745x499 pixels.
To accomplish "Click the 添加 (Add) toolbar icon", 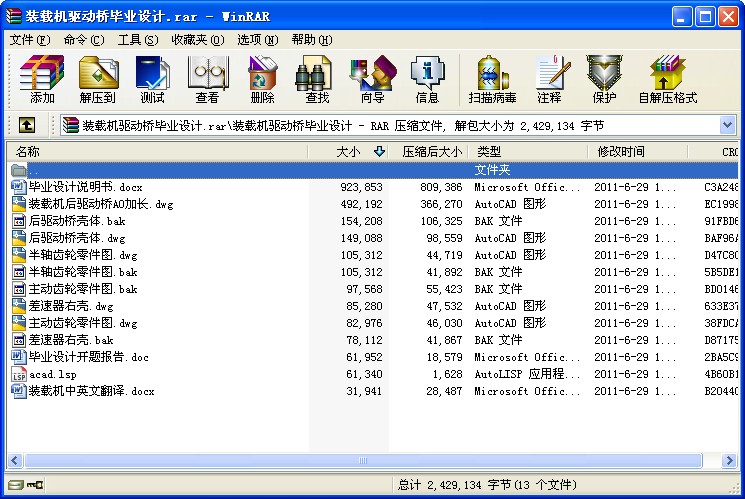I will coord(42,79).
